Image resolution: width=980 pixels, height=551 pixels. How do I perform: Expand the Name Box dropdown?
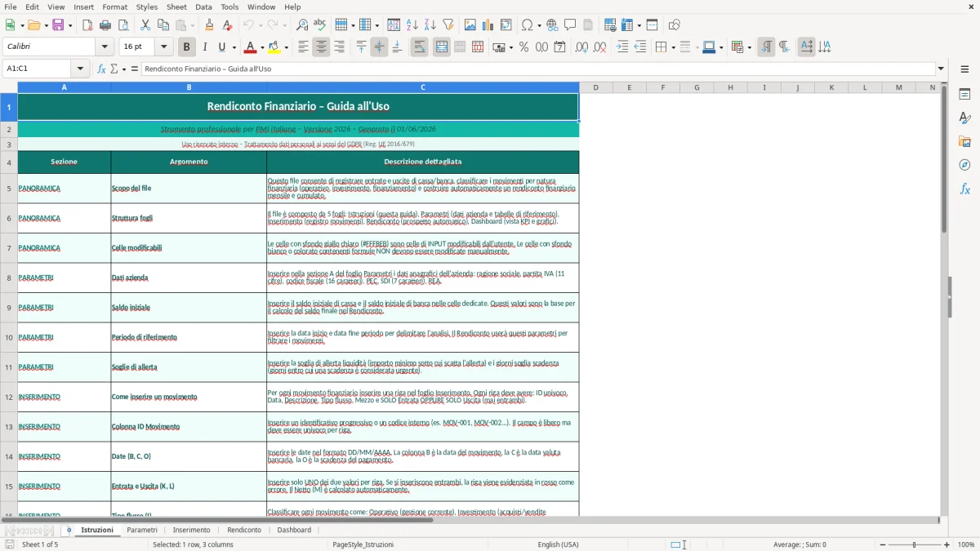pyautogui.click(x=80, y=69)
